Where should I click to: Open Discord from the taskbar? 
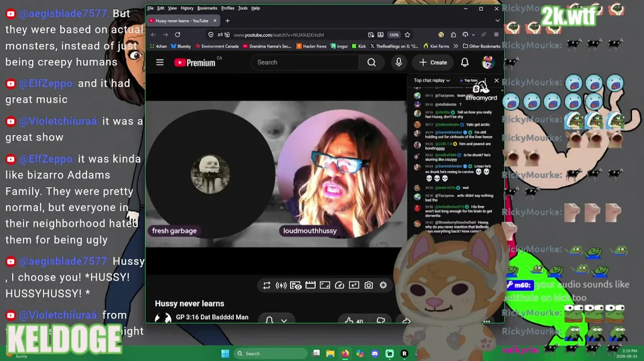pos(374,353)
